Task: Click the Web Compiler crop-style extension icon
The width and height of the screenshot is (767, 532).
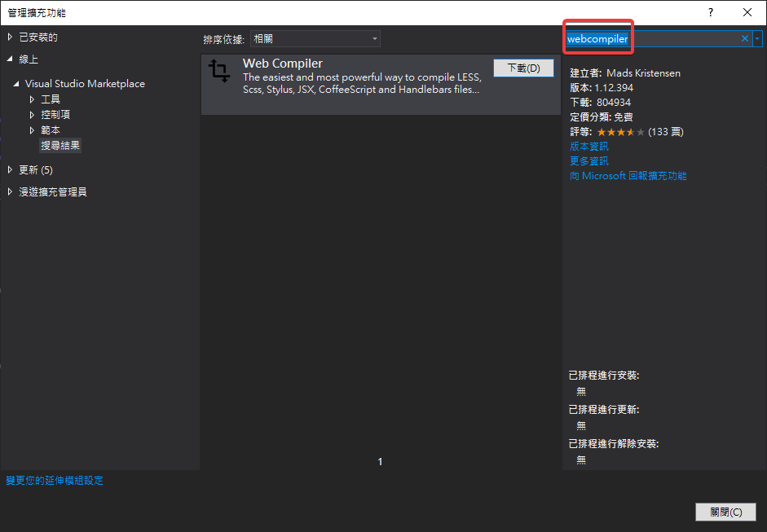Action: [x=219, y=71]
